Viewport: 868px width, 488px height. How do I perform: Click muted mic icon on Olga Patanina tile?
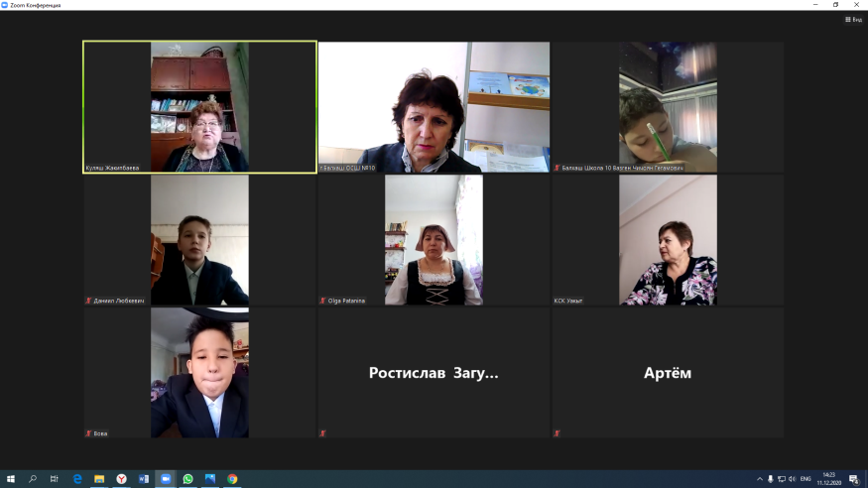323,301
